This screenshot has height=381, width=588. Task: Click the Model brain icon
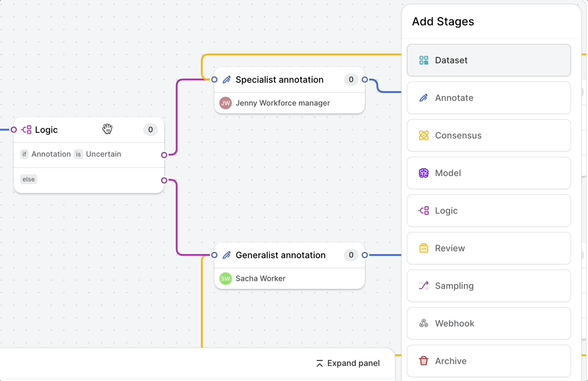coord(424,173)
